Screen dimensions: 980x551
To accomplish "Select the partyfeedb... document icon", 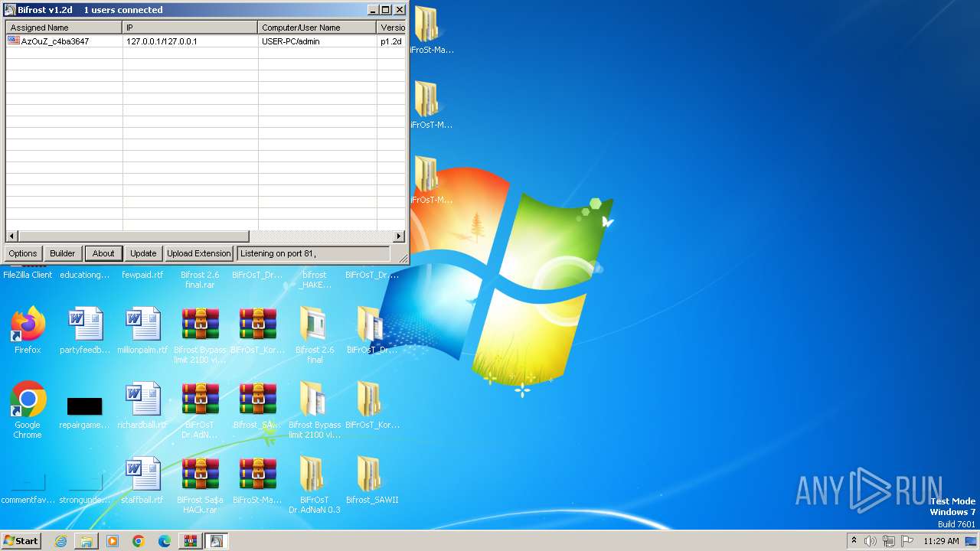I will [x=85, y=331].
